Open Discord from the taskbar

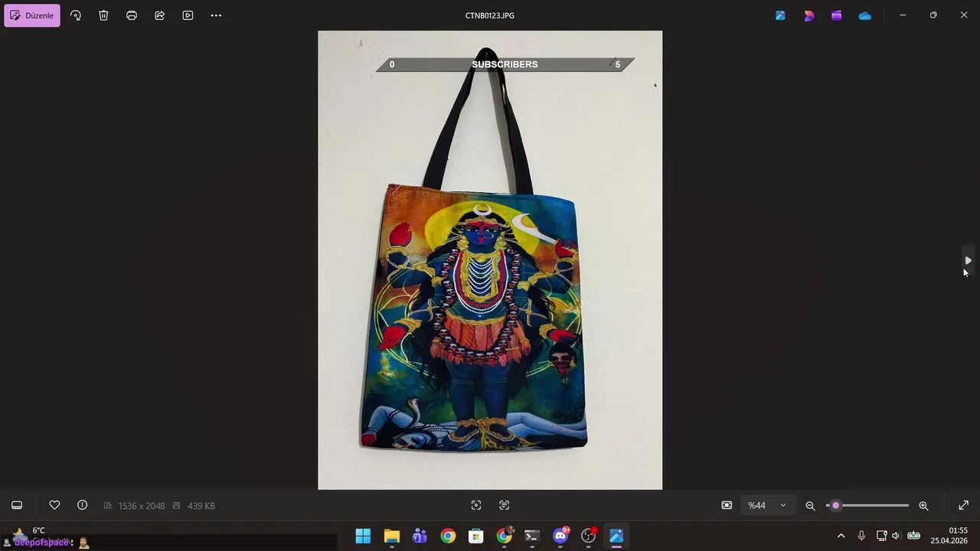[560, 536]
